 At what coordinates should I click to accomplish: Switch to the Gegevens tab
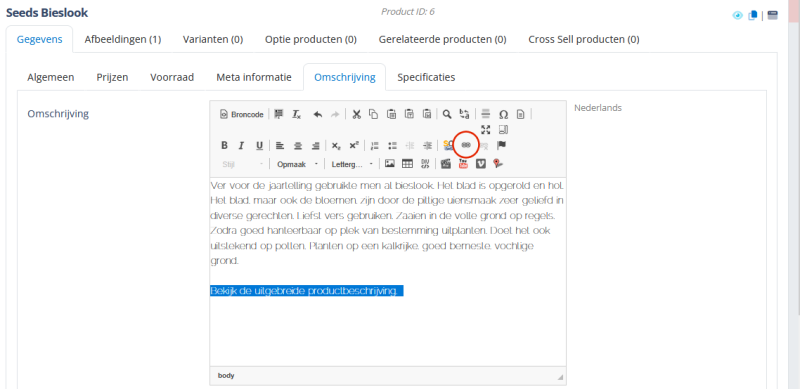[x=40, y=39]
